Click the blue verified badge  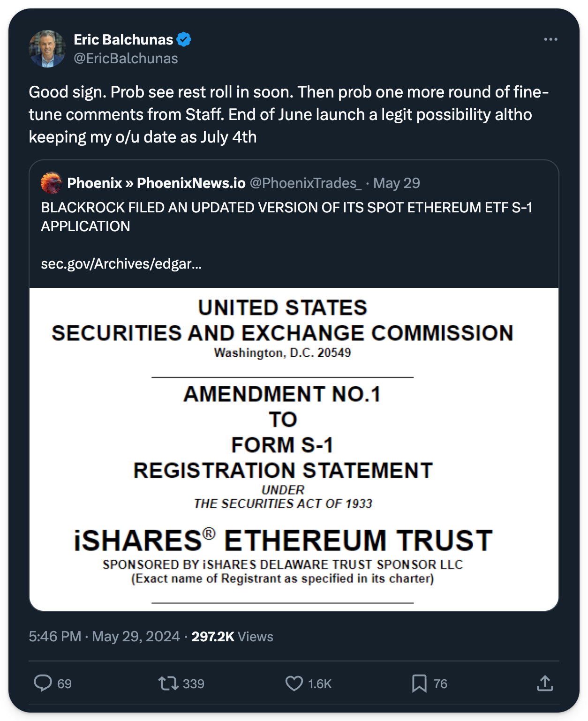(184, 40)
